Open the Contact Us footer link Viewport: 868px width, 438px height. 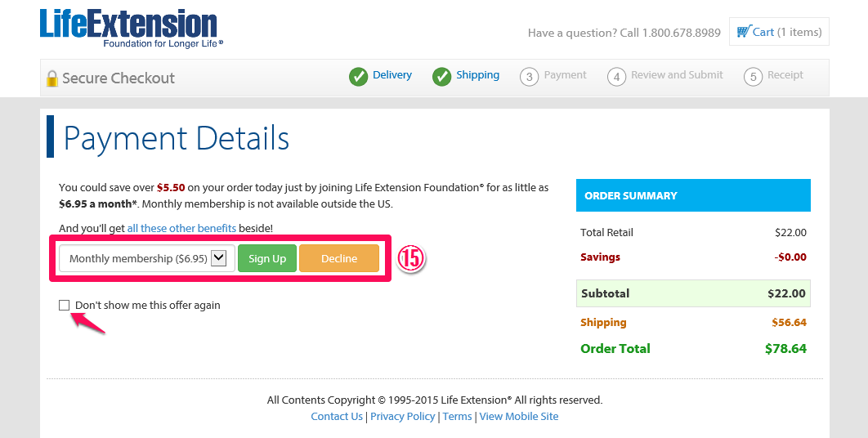tap(336, 417)
